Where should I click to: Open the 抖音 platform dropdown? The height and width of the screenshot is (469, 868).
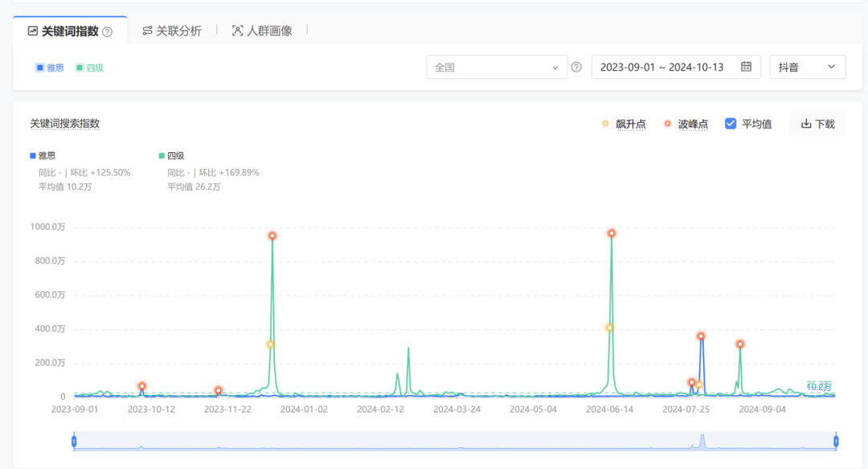[806, 67]
